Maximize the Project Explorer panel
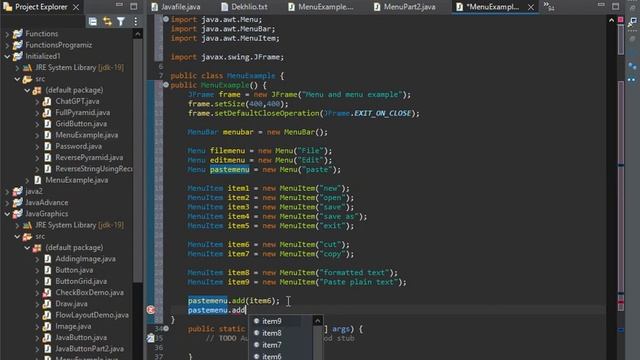640x360 pixels. 133,6
